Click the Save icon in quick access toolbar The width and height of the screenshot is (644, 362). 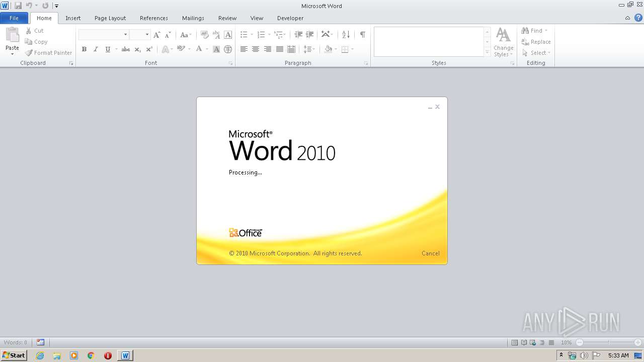pos(18,6)
